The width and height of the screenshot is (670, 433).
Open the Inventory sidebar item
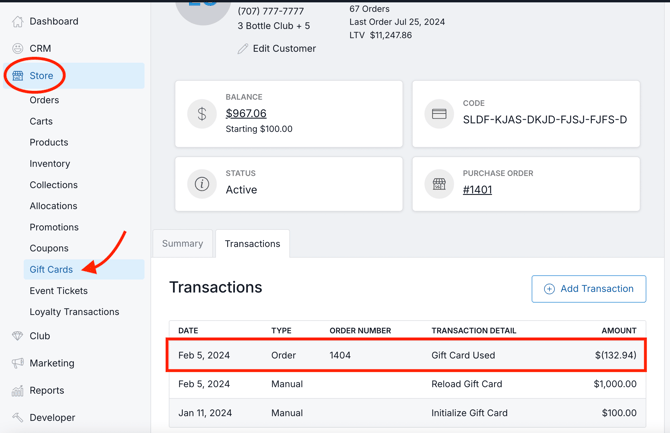pyautogui.click(x=50, y=163)
